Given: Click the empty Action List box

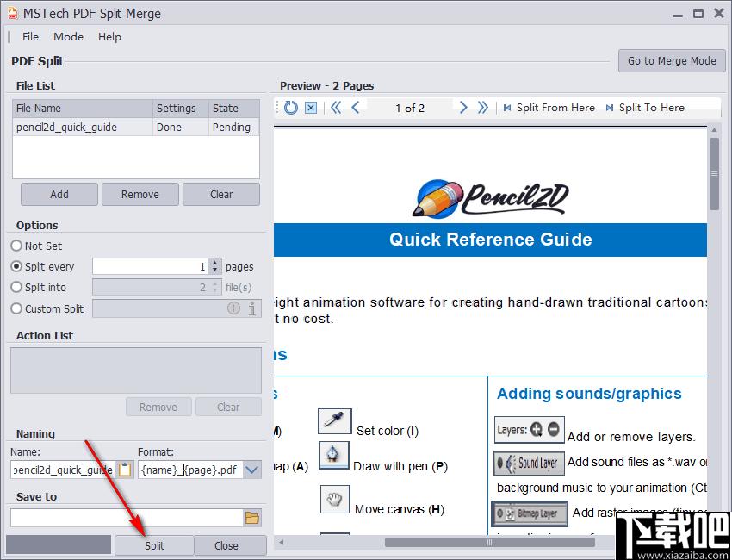Looking at the screenshot, I should tap(136, 370).
